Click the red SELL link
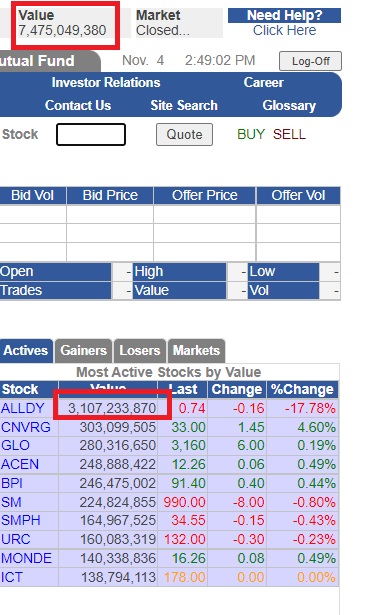 pos(289,135)
